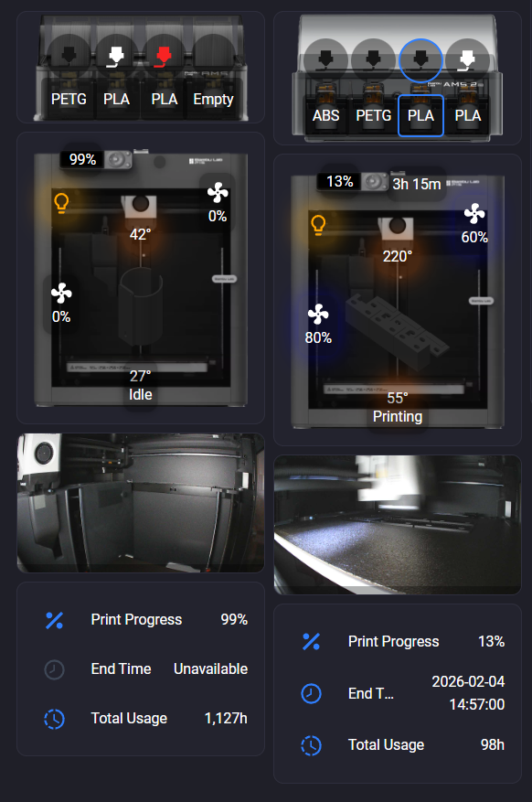This screenshot has width=532, height=802.
Task: Open the 220° nozzle temperature control
Action: tap(397, 256)
